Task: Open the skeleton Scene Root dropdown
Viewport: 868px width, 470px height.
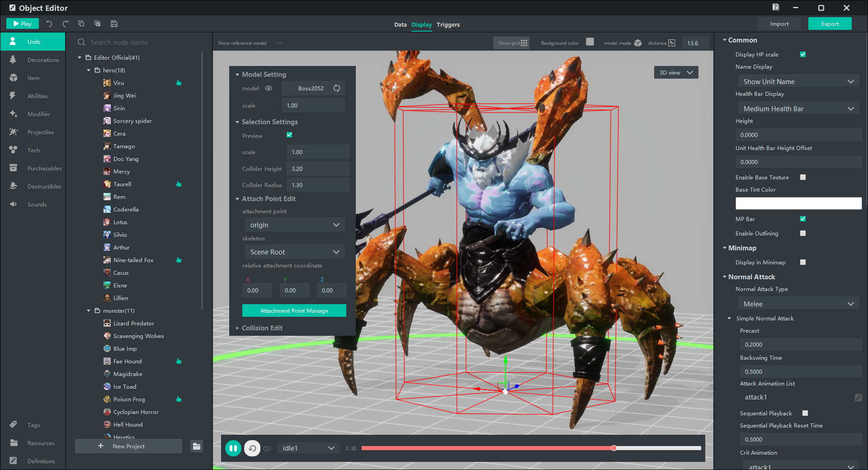Action: pos(295,252)
